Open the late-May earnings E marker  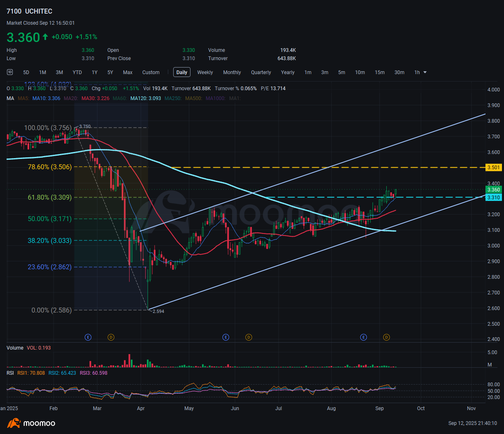(x=225, y=337)
